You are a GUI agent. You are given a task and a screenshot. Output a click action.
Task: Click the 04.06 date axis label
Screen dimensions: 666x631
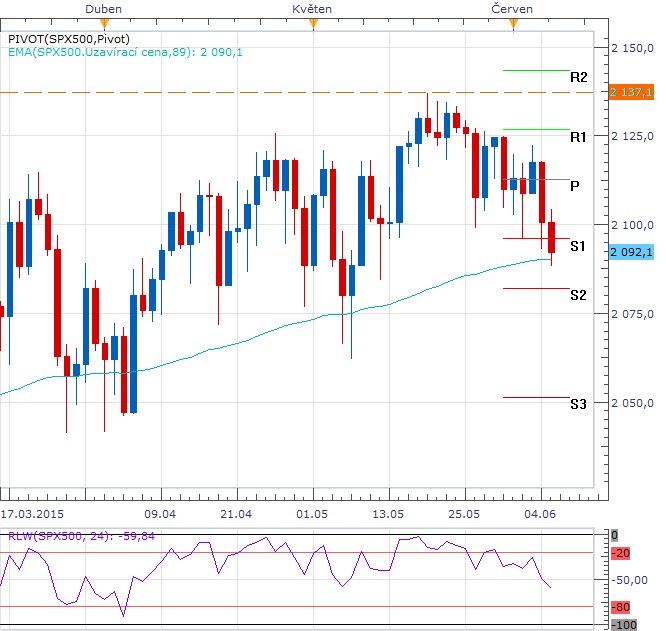pyautogui.click(x=540, y=514)
